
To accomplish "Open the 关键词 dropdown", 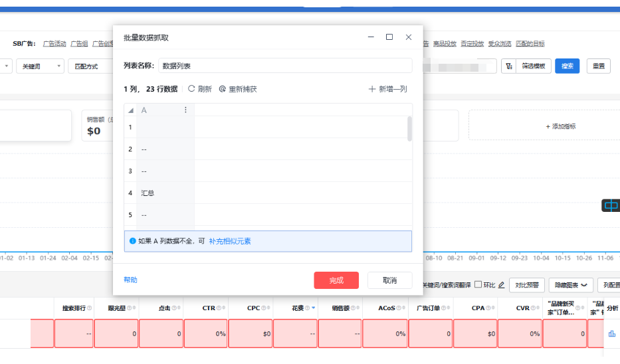I will (x=40, y=66).
